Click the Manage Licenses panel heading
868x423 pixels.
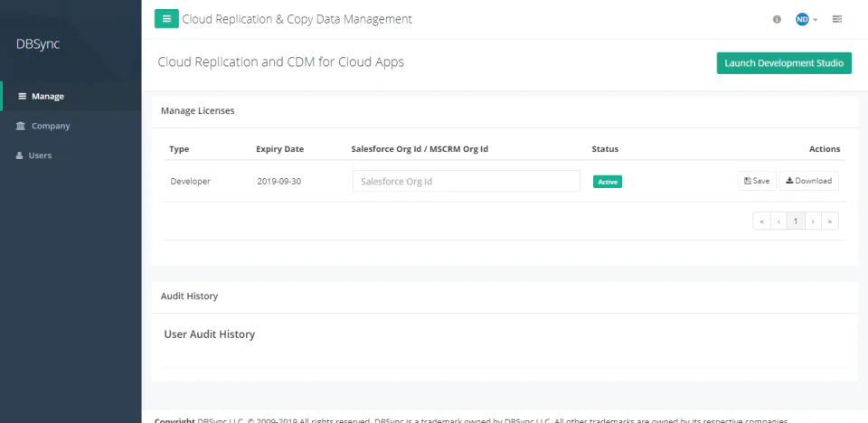click(x=198, y=111)
